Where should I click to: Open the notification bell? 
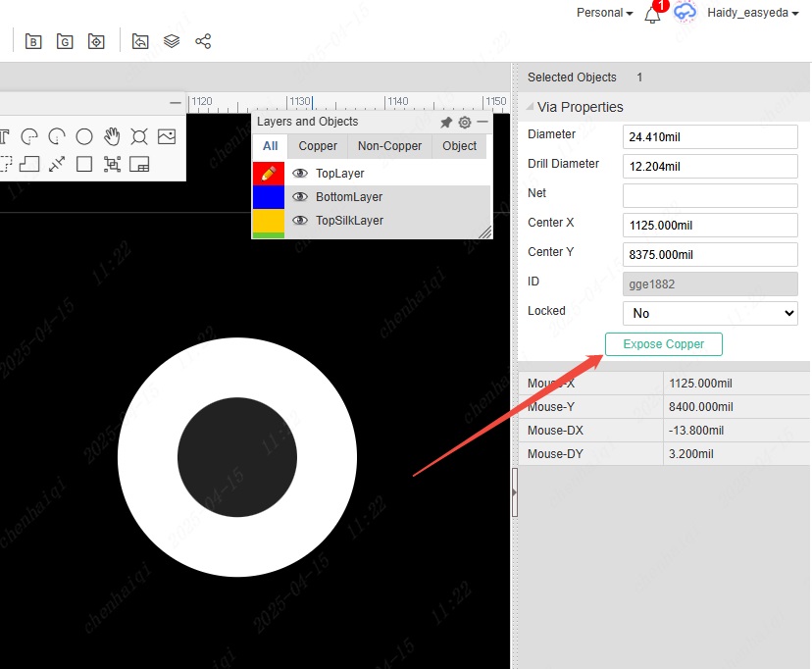pos(652,14)
